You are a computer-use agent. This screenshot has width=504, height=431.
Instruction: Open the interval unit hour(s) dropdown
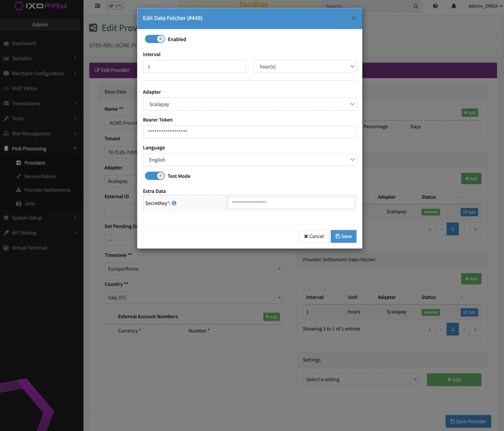305,67
